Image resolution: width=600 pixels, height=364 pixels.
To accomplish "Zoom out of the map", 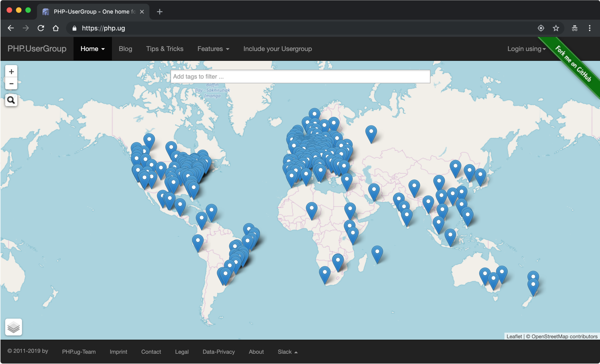I will tap(11, 84).
